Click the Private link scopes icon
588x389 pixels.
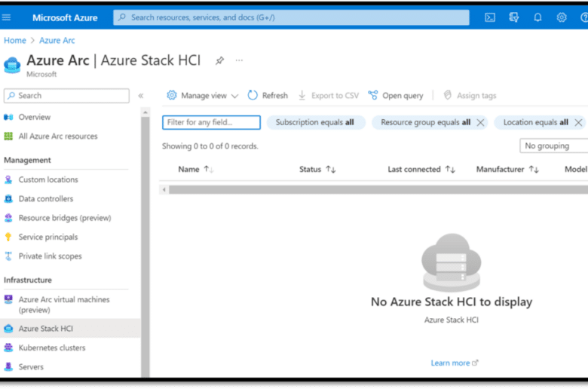(8, 256)
